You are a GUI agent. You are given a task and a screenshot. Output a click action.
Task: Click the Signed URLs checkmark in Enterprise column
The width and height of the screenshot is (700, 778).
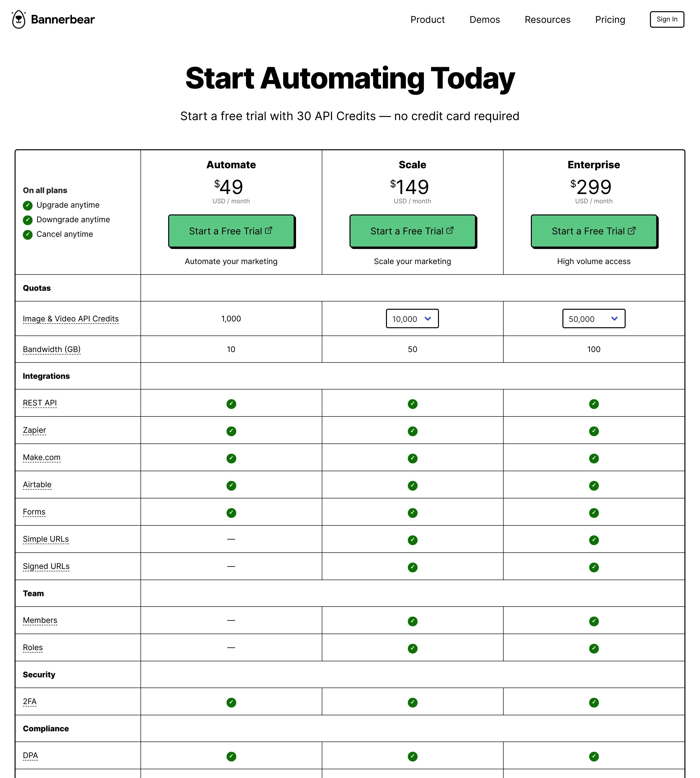pos(594,567)
